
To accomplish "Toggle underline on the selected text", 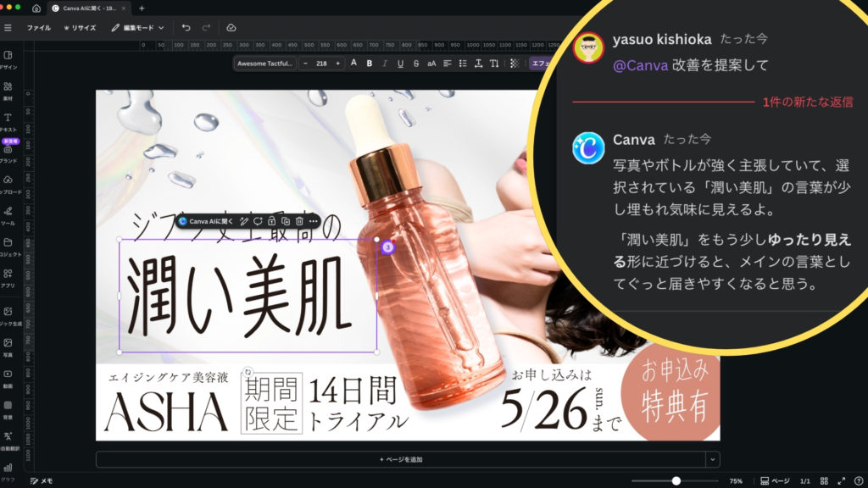I will (x=400, y=64).
